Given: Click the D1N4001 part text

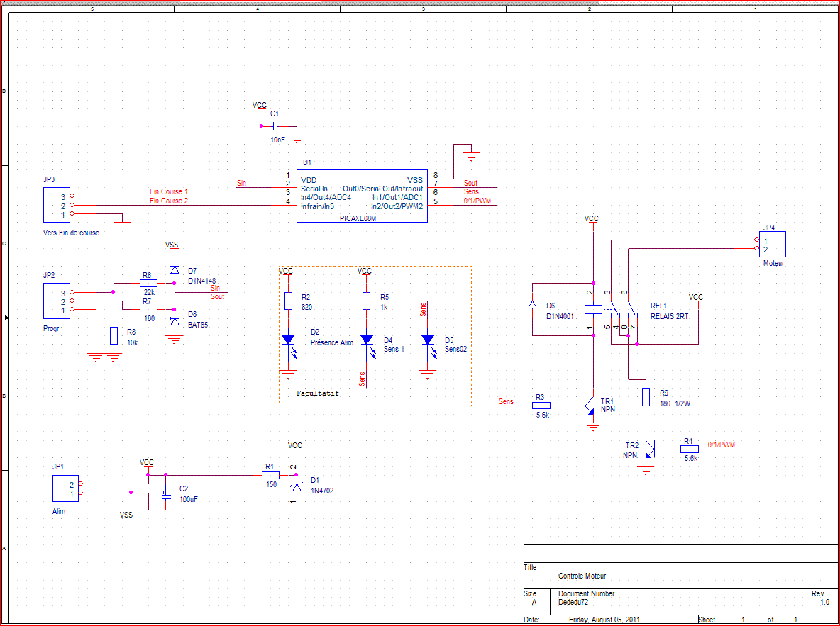Looking at the screenshot, I should tap(560, 316).
